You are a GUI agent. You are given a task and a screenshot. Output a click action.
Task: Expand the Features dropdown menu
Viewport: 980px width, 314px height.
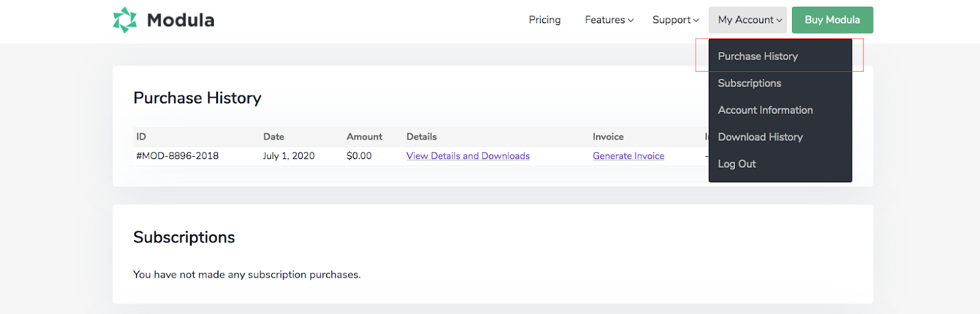point(609,20)
